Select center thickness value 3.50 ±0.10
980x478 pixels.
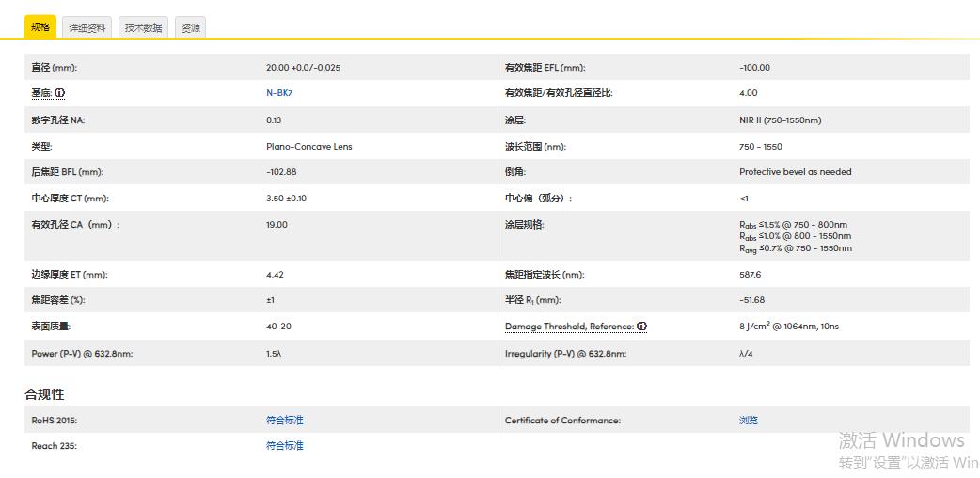[286, 199]
